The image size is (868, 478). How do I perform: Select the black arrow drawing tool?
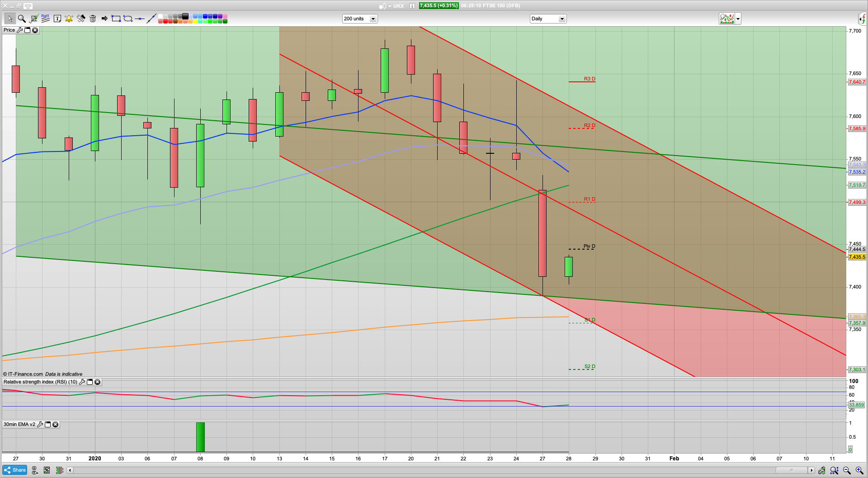tap(104, 19)
